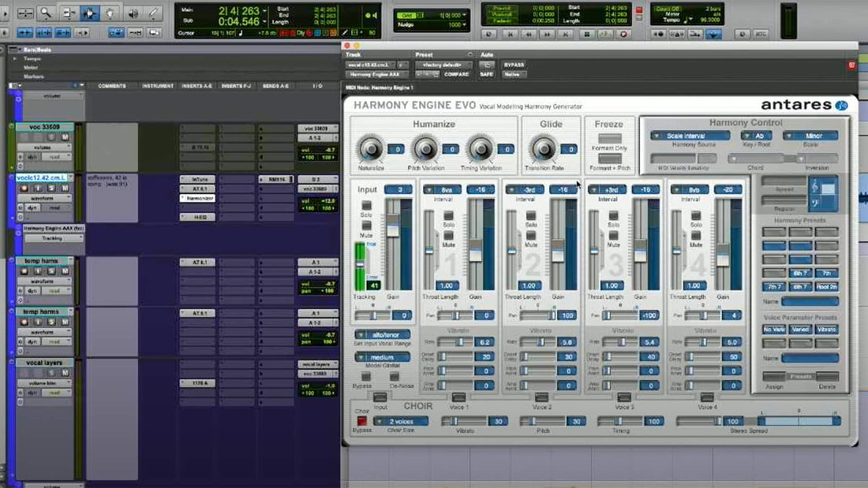Click plugin BYPASS button

(514, 65)
